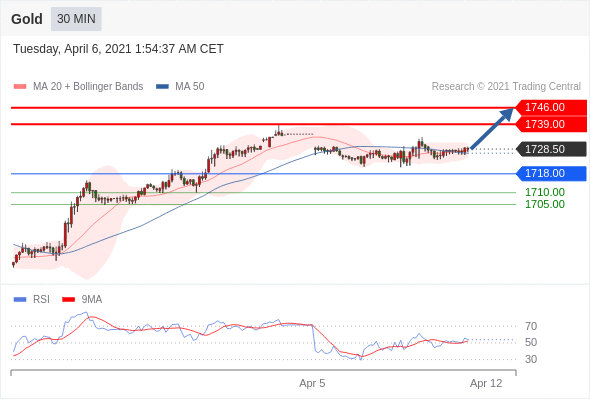Select the 1718.00 pivot price tag
The width and height of the screenshot is (590, 400).
[551, 173]
